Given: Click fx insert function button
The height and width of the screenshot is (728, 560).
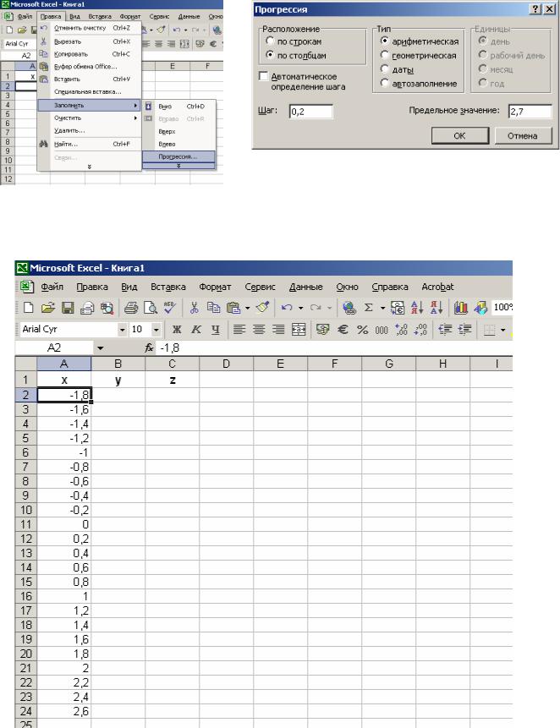Looking at the screenshot, I should (x=149, y=348).
